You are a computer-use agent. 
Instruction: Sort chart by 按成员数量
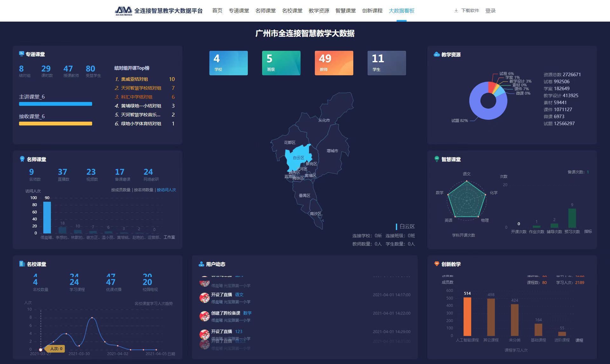121,190
